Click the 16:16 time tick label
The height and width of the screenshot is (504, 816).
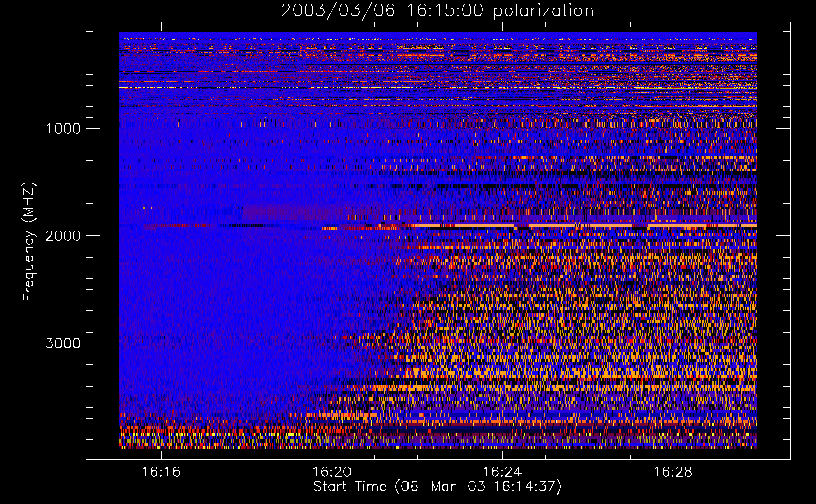(x=161, y=472)
